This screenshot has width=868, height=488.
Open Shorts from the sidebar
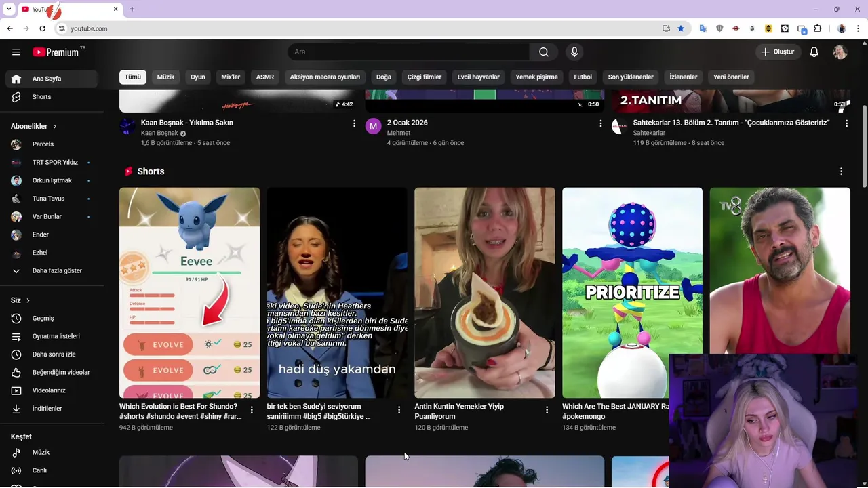click(x=52, y=97)
